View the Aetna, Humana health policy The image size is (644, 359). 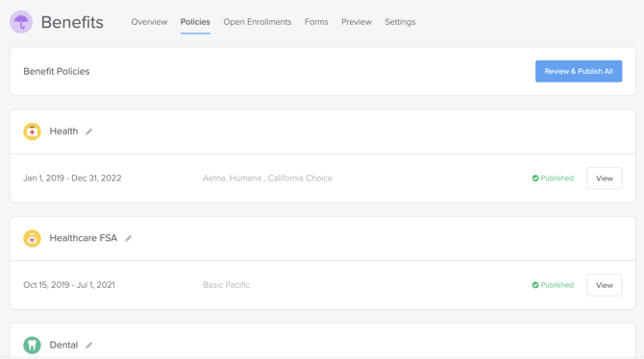(605, 179)
